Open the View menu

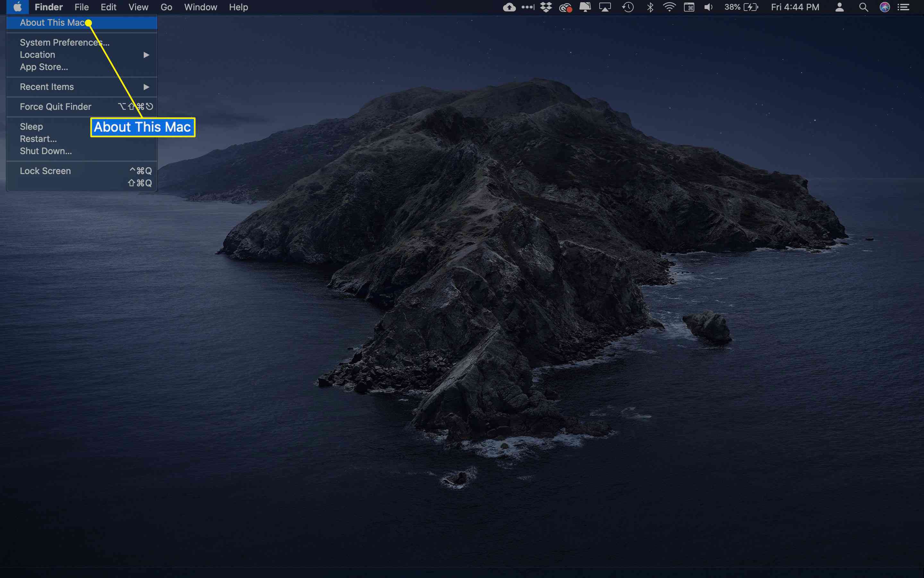(138, 7)
